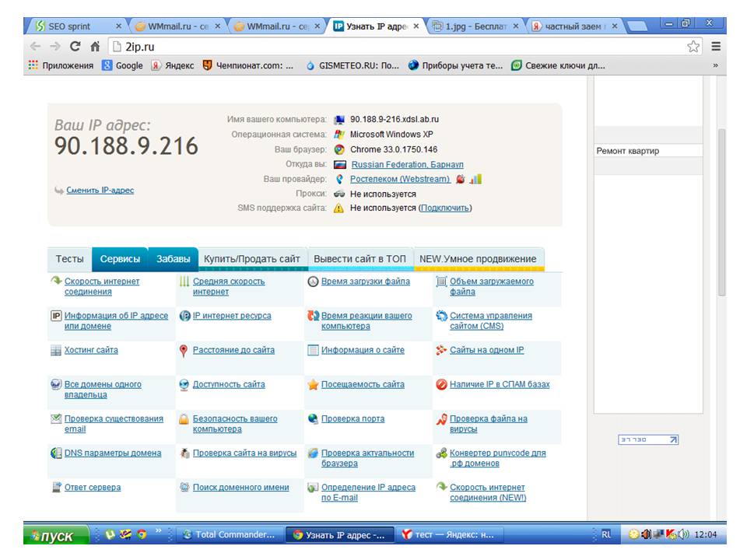
Task: Open the Яндекс bookmark
Action: pos(173,65)
